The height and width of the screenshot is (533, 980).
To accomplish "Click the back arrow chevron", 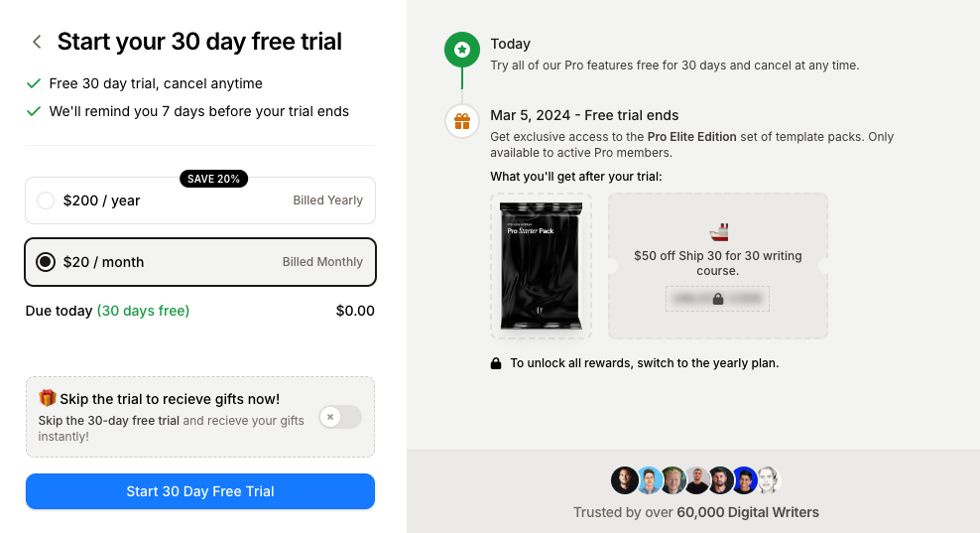I will (37, 42).
